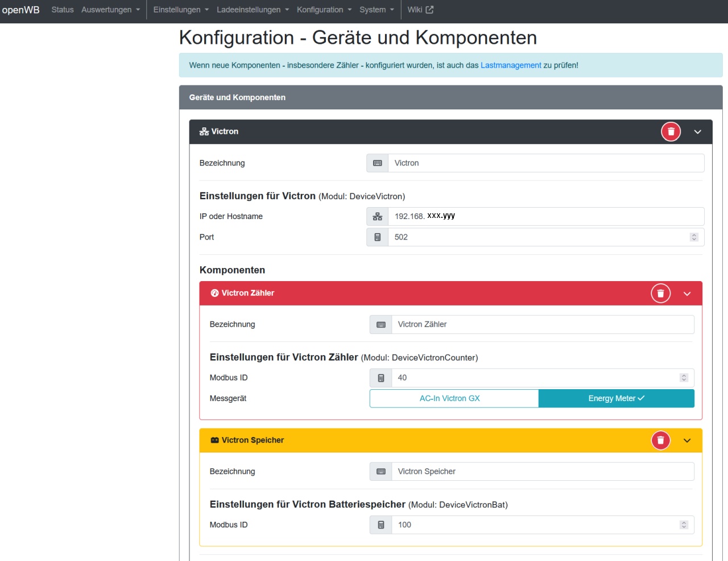The width and height of the screenshot is (728, 561).
Task: Click keyboard icon beside Victron Speicher name
Action: pyautogui.click(x=381, y=472)
